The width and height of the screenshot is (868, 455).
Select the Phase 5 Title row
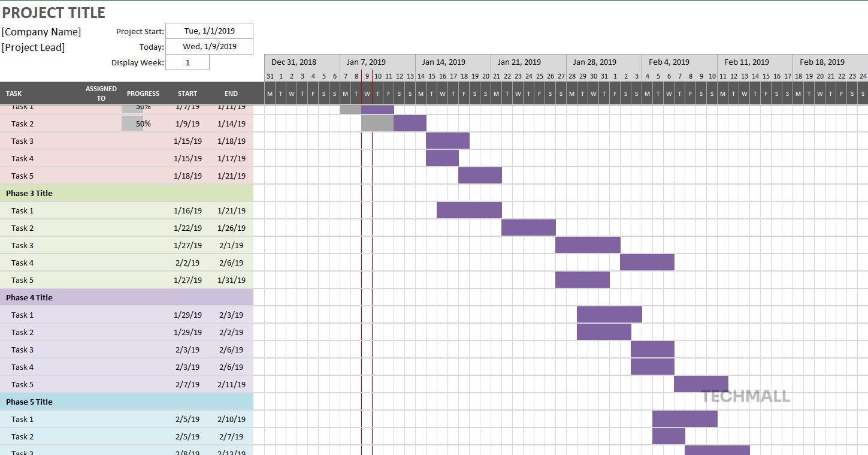click(x=28, y=402)
